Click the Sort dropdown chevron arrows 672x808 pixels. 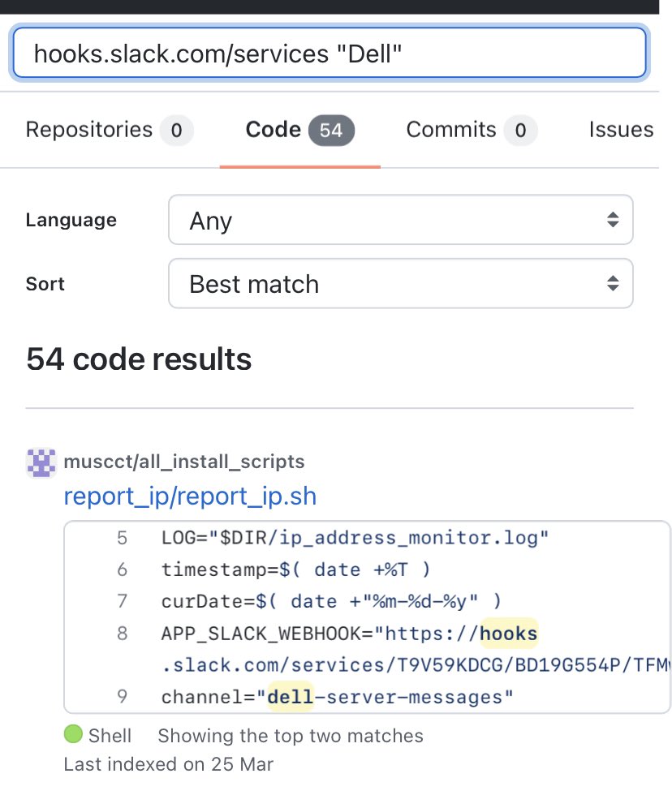point(611,283)
